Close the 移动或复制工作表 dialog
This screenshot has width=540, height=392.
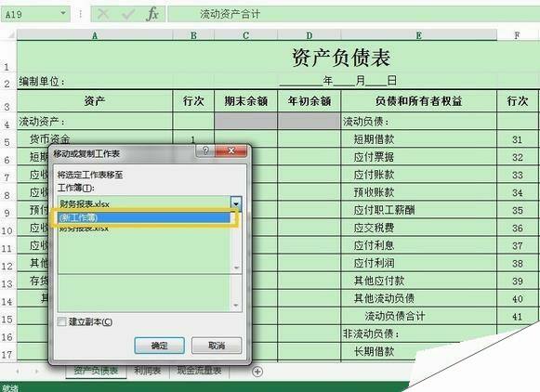(231, 150)
